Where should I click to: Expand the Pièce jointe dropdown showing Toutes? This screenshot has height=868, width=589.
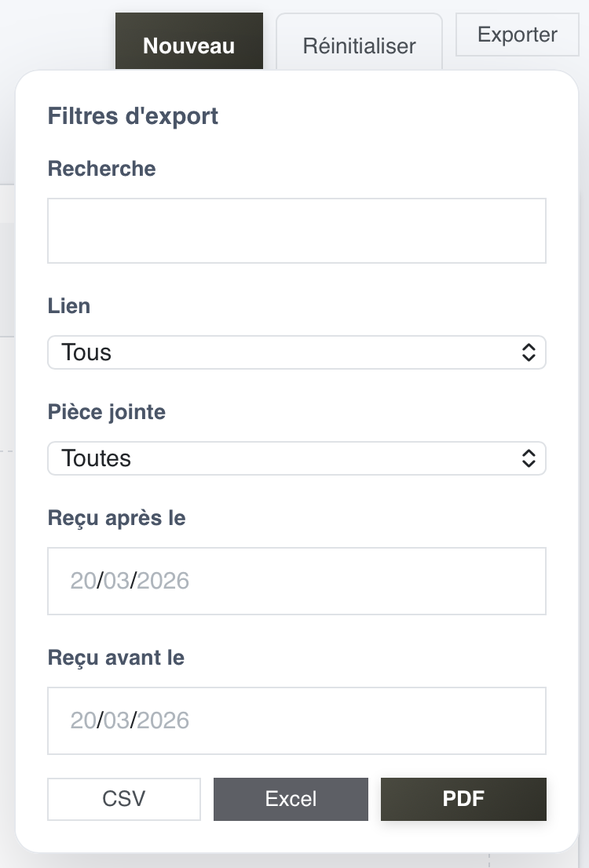tap(296, 458)
